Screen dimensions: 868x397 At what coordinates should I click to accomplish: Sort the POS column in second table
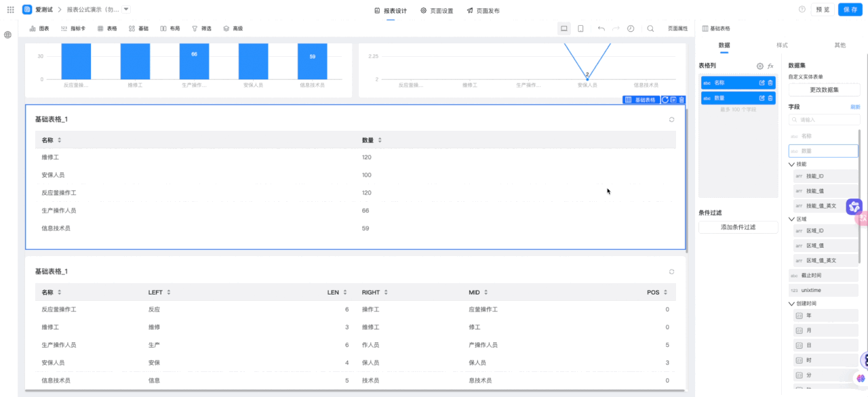[666, 293]
